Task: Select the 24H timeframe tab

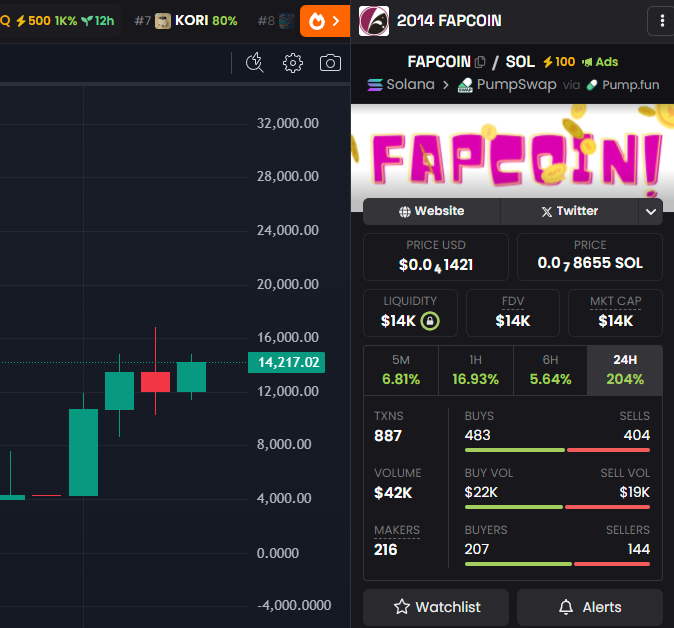Action: (625, 370)
